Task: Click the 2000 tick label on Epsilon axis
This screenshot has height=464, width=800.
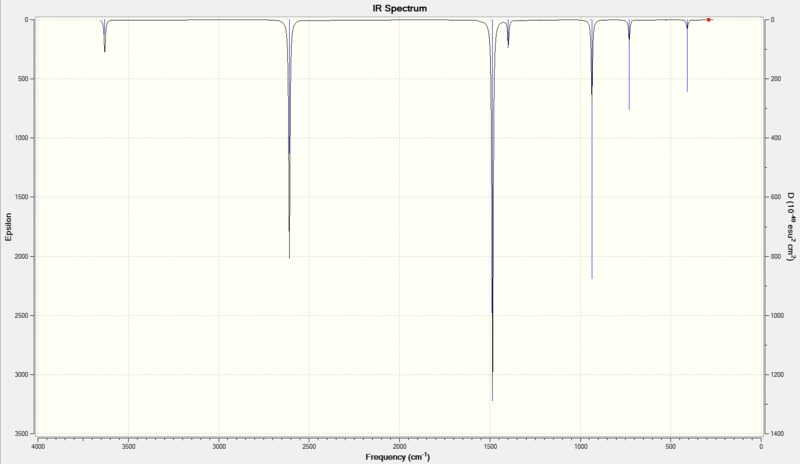Action: click(x=19, y=256)
